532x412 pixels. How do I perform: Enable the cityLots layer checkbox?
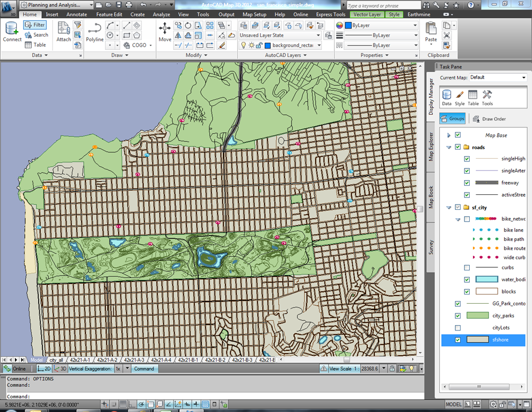[457, 328]
